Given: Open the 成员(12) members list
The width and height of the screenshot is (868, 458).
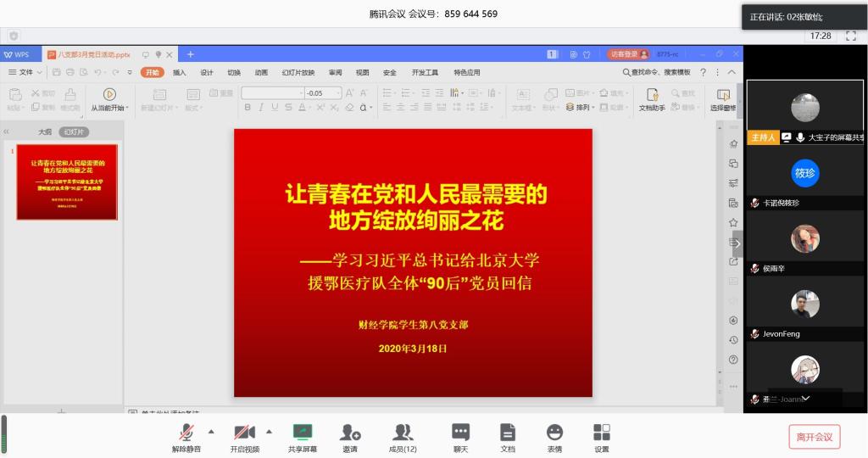Looking at the screenshot, I should 403,438.
